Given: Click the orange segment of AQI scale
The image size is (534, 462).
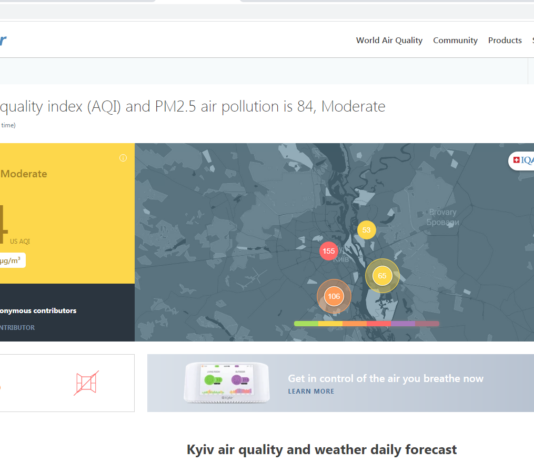Looking at the screenshot, I should [355, 323].
